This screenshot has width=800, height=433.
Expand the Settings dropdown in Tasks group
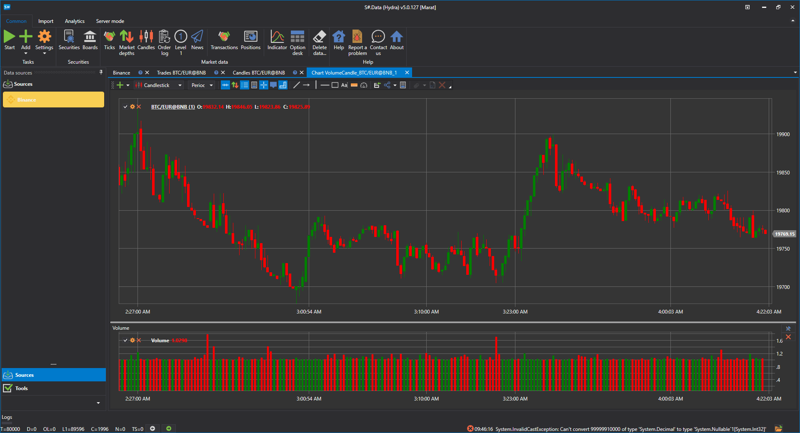click(x=44, y=53)
